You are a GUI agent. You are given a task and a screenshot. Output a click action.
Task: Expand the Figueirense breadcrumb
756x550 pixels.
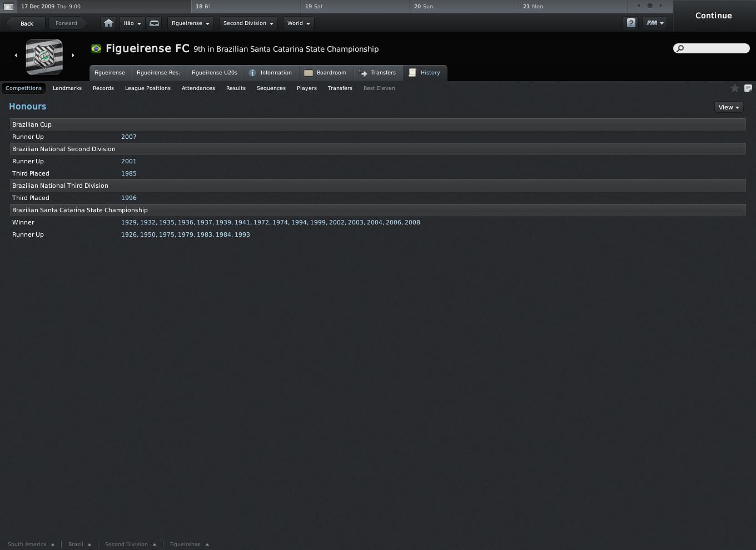(190, 544)
